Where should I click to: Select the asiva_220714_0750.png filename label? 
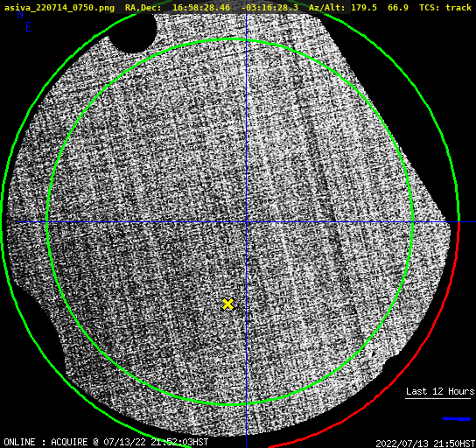tap(59, 8)
